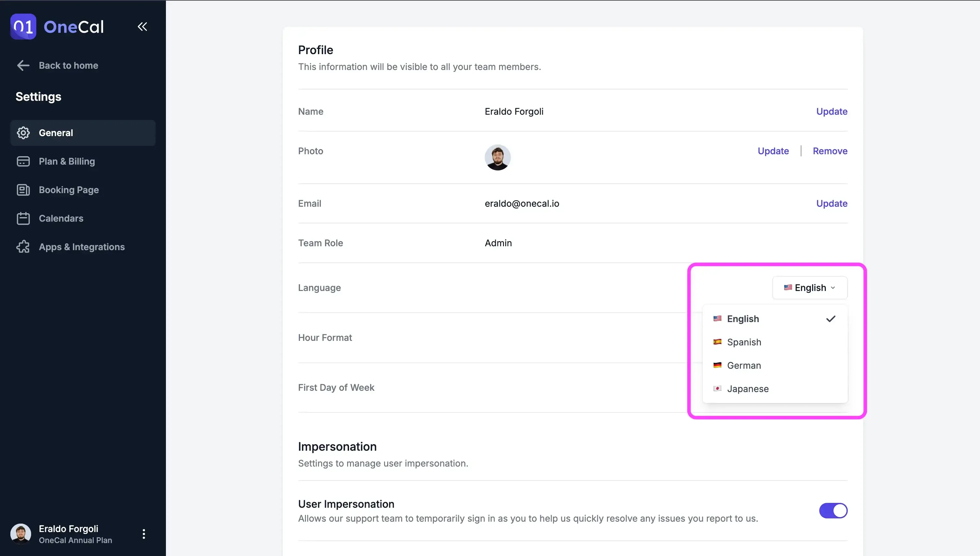Click the profile photo thumbnail
This screenshot has height=556, width=980.
click(x=497, y=157)
